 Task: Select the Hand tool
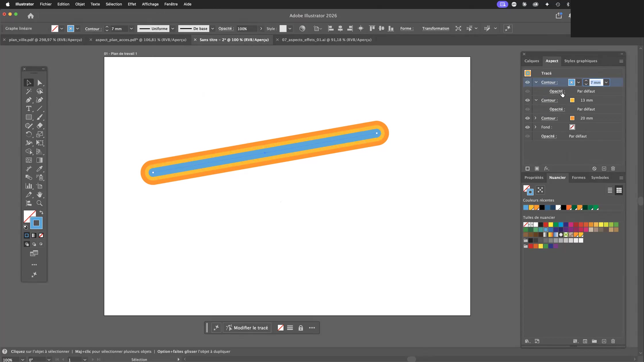[x=40, y=195]
